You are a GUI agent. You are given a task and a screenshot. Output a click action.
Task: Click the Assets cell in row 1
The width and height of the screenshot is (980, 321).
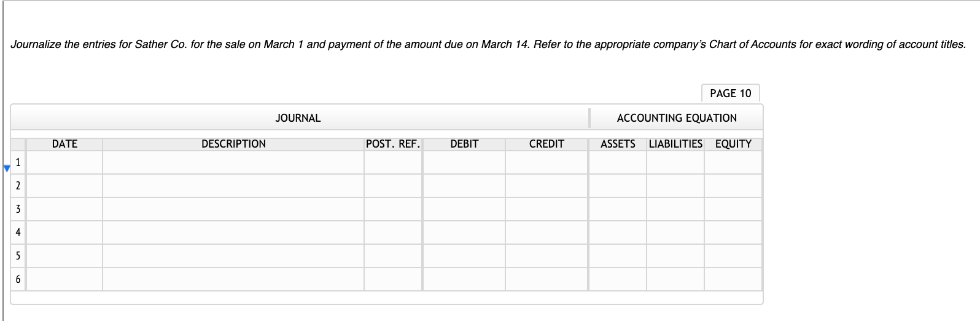(x=618, y=163)
